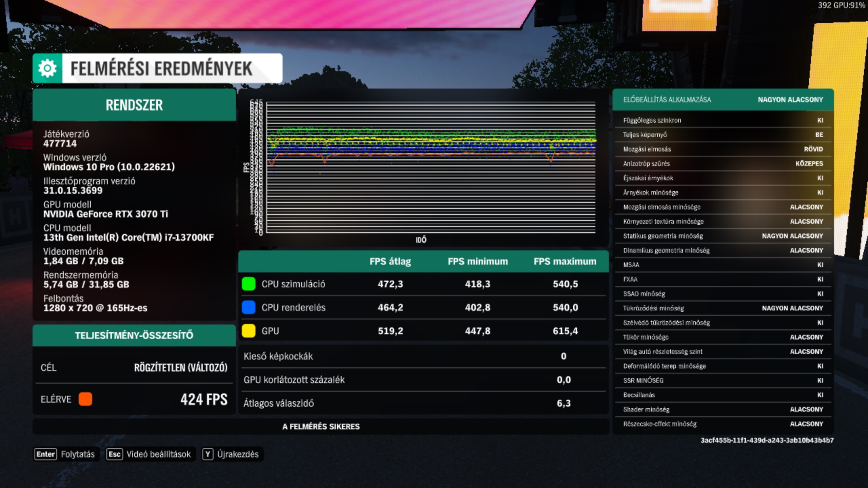Screen dimensions: 868x488
Task: Toggle Teljes képernyő setting BE
Action: (819, 135)
